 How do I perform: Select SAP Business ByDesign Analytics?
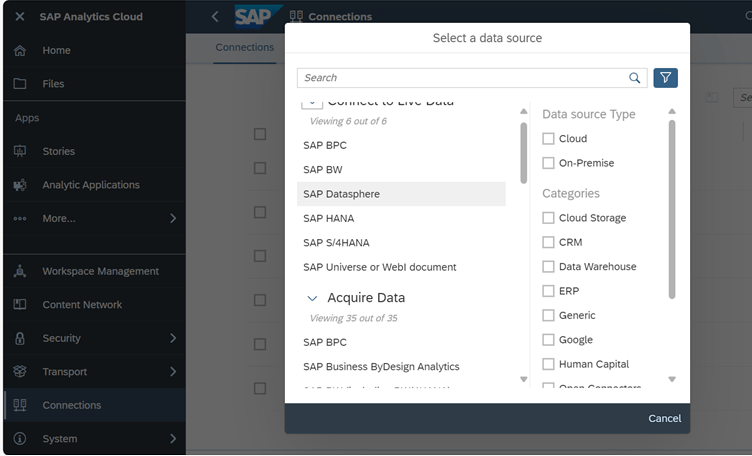[401, 367]
